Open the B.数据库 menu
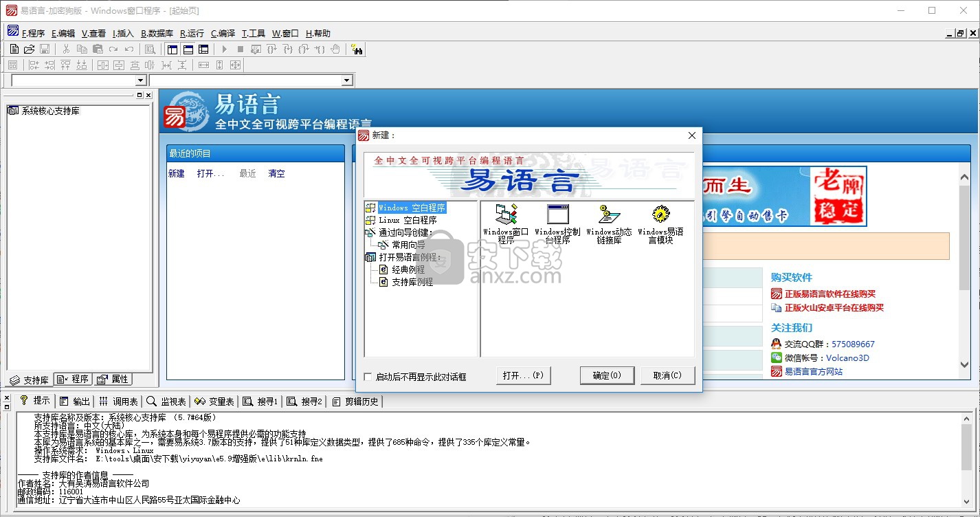The image size is (980, 517). click(157, 33)
